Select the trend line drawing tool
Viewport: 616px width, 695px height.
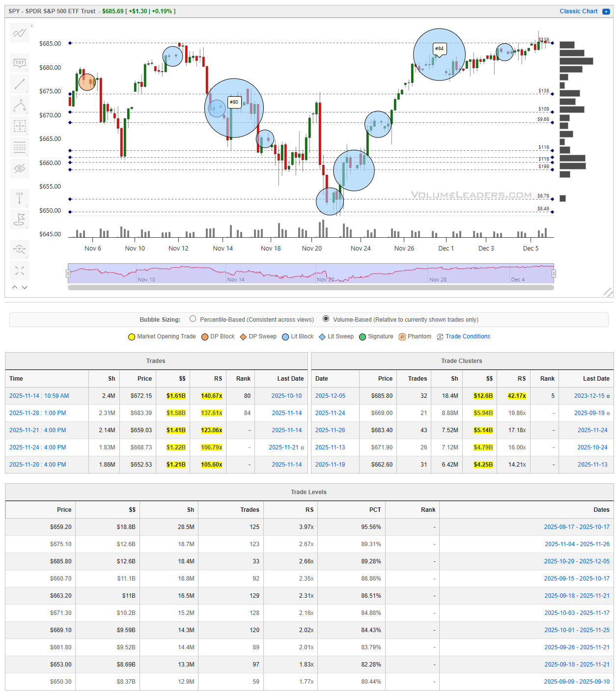(x=20, y=84)
